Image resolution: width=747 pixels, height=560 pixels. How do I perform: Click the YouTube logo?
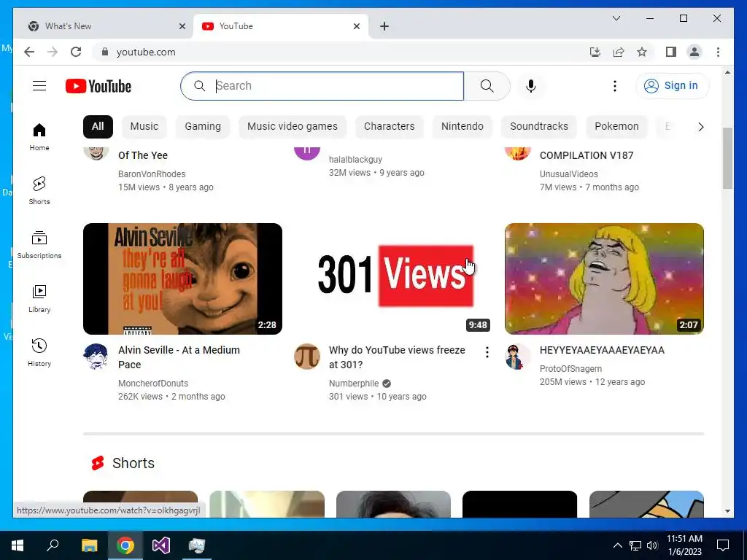tap(98, 86)
